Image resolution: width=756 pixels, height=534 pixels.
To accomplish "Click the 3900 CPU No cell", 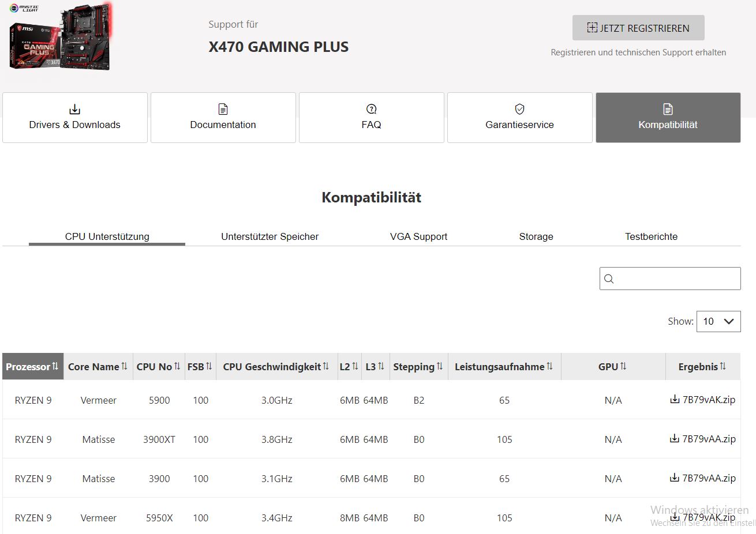I will pos(159,479).
